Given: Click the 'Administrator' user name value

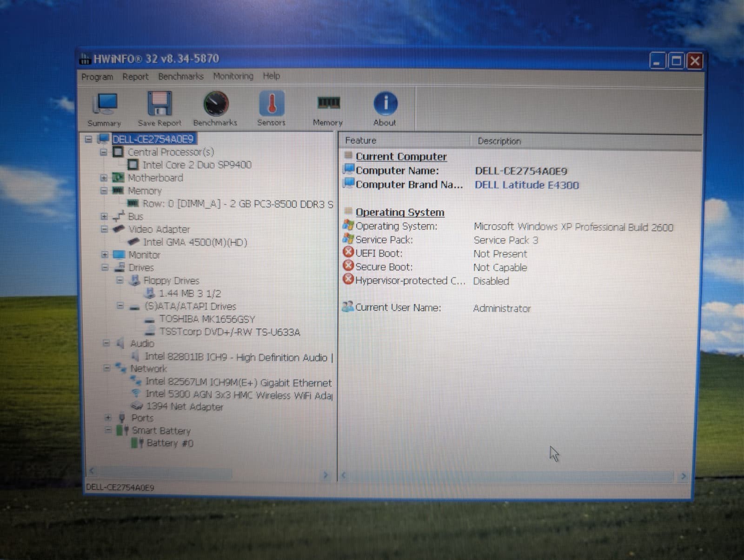Looking at the screenshot, I should 502,308.
